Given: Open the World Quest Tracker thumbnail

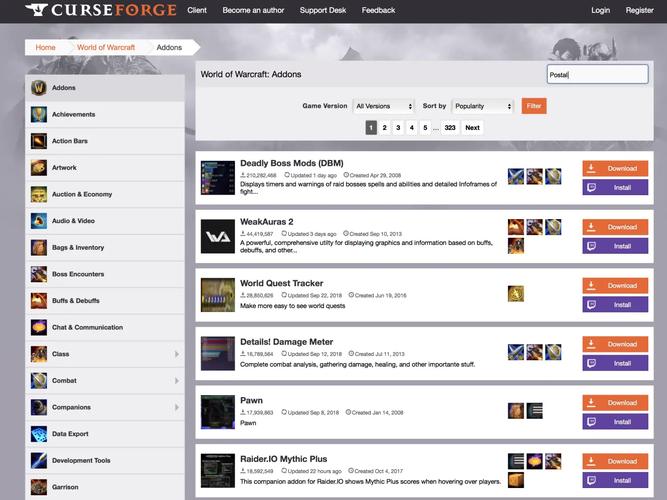Looking at the screenshot, I should (x=218, y=295).
